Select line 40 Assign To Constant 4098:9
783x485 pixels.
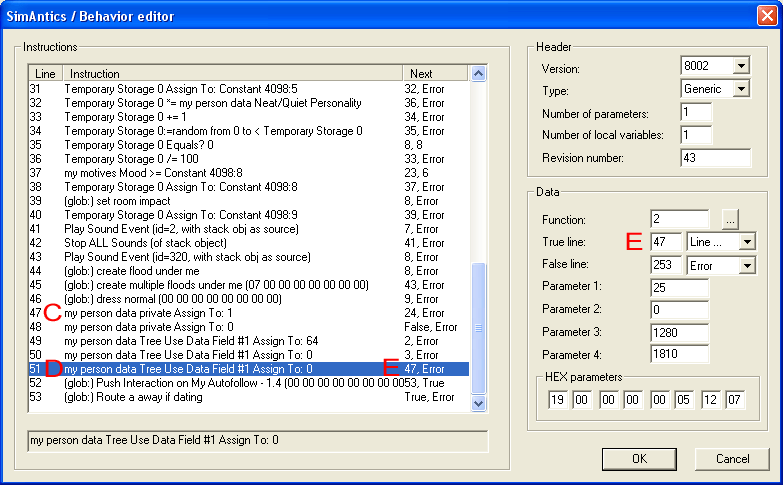coord(249,215)
